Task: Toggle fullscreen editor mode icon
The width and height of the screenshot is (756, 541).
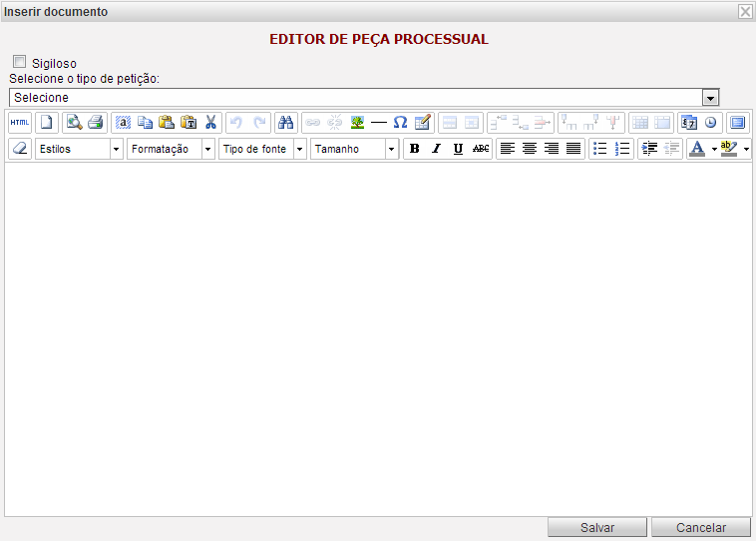Action: [x=738, y=123]
